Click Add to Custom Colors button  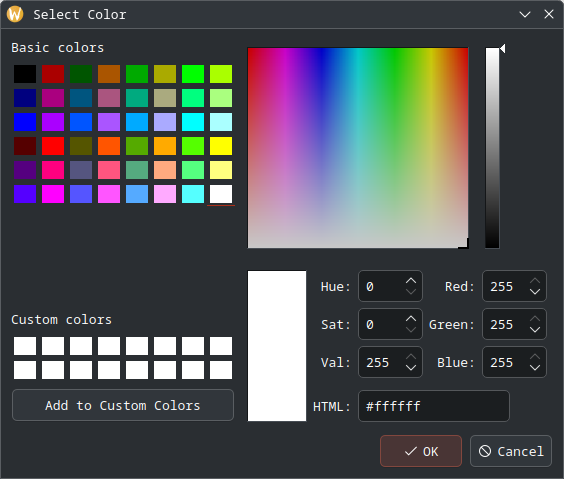pyautogui.click(x=123, y=405)
